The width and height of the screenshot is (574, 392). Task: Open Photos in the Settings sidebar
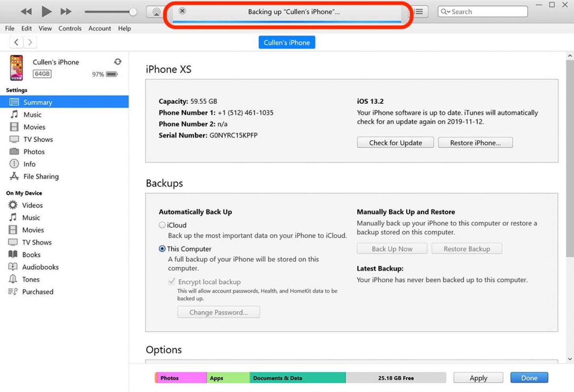click(34, 151)
